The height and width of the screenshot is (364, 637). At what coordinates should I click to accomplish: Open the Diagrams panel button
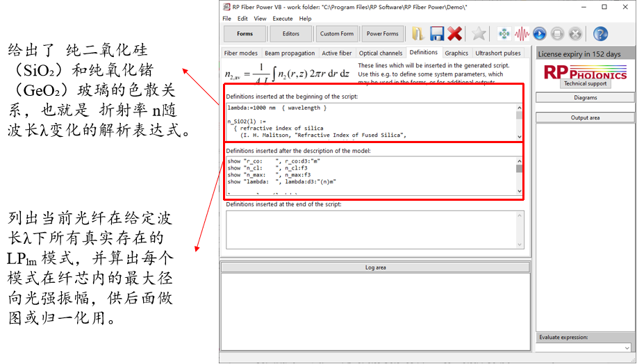[586, 97]
